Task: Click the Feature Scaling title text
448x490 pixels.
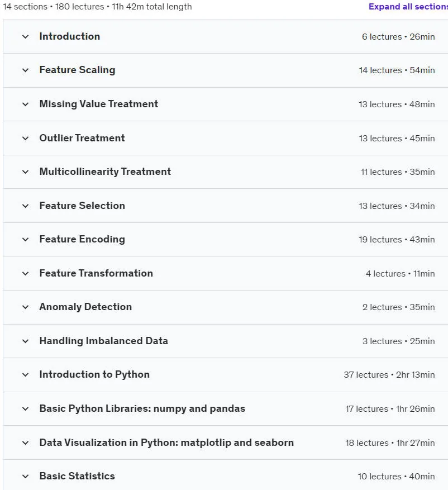Action: 77,70
